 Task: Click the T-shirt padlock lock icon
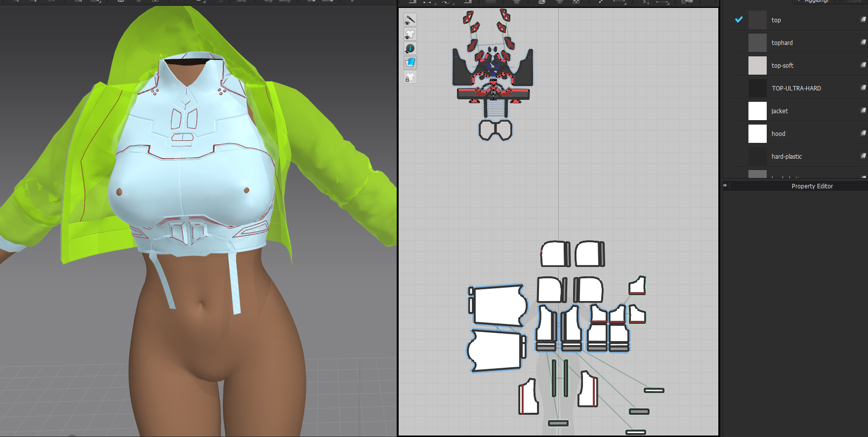point(410,77)
